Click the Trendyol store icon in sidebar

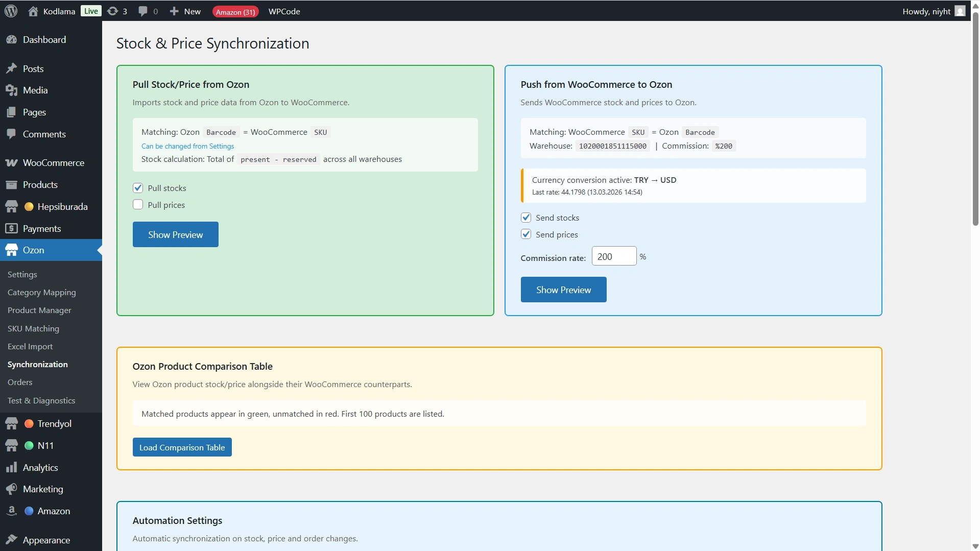coord(11,424)
